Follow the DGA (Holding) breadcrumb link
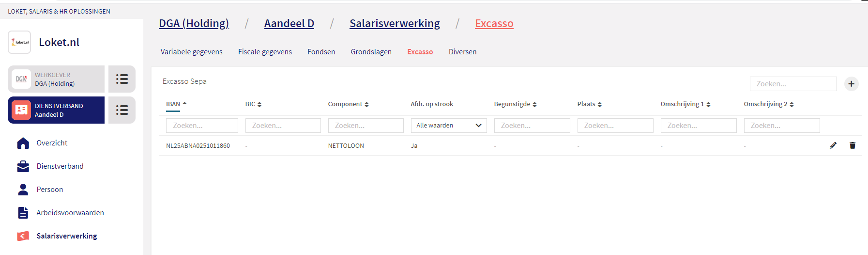Image resolution: width=868 pixels, height=255 pixels. tap(194, 23)
